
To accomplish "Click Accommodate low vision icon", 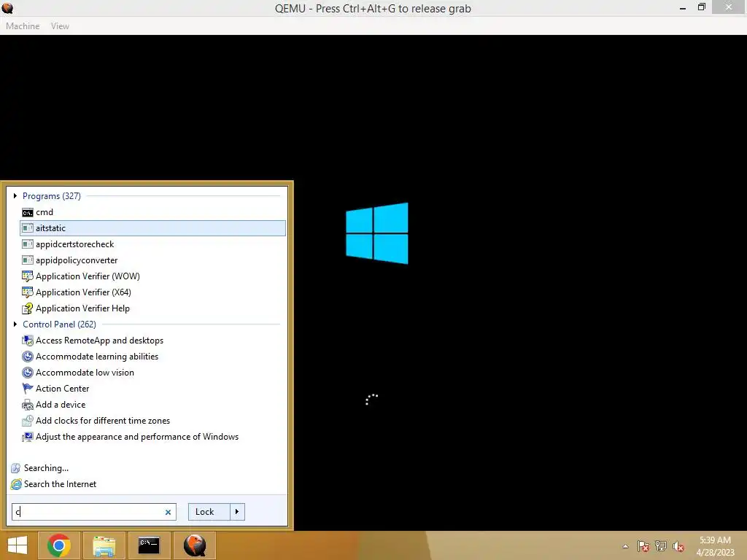I will [x=28, y=373].
